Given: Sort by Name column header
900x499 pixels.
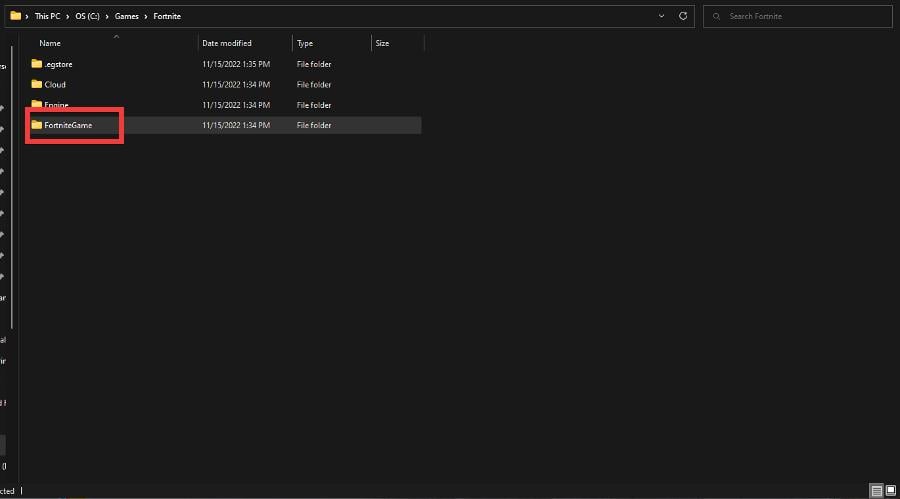Looking at the screenshot, I should (50, 43).
